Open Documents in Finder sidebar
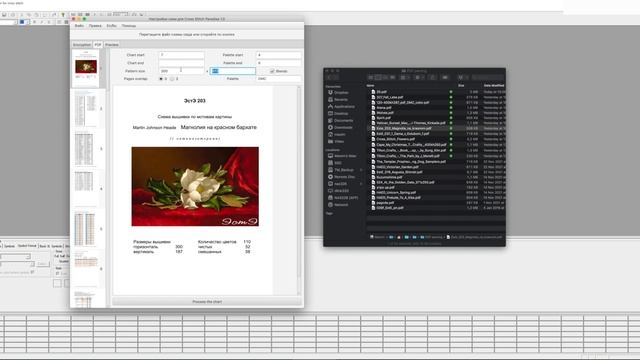 (343, 120)
